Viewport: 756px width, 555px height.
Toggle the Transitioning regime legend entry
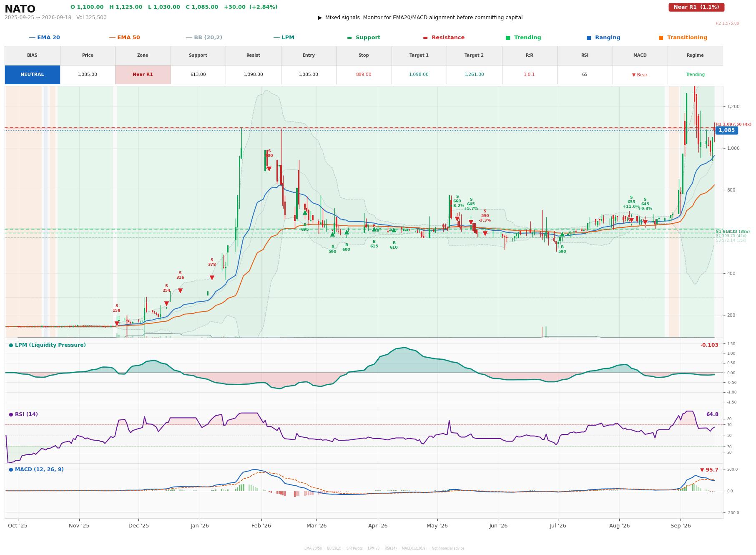coord(683,38)
